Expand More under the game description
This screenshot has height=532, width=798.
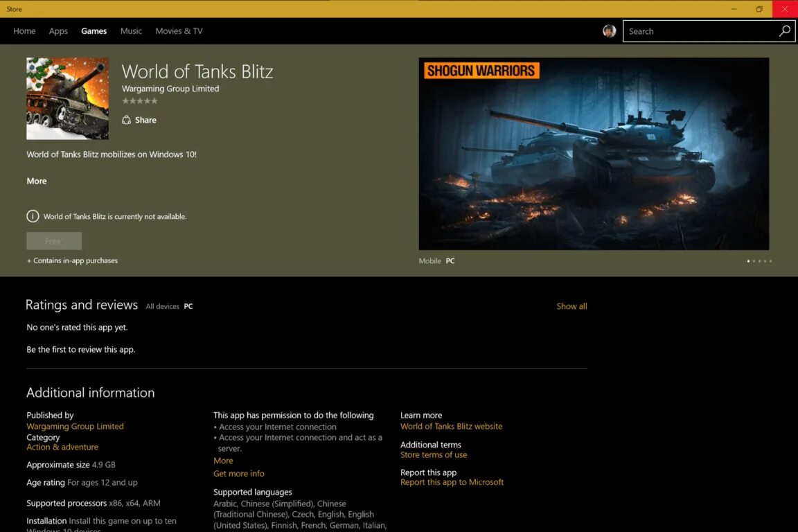[x=36, y=181]
